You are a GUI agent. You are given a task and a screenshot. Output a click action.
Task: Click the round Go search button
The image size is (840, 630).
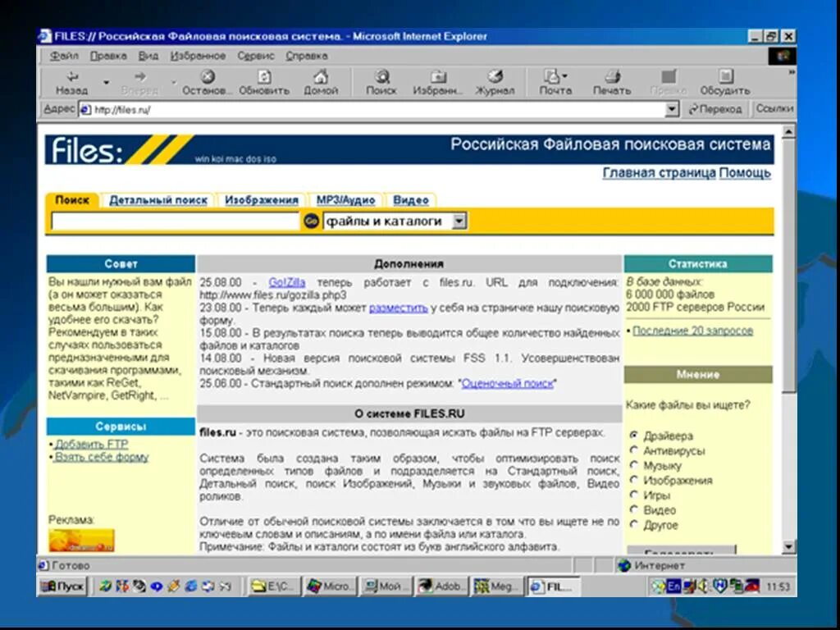tap(311, 221)
